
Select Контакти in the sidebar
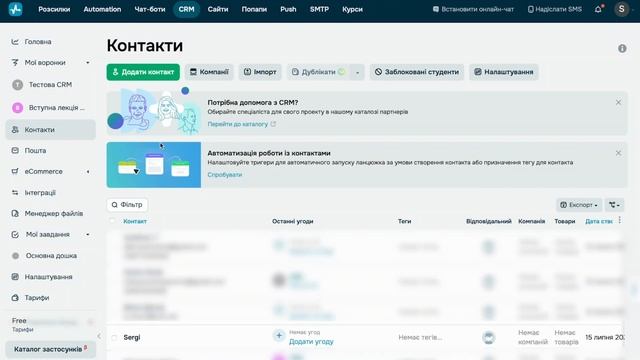[x=51, y=130]
